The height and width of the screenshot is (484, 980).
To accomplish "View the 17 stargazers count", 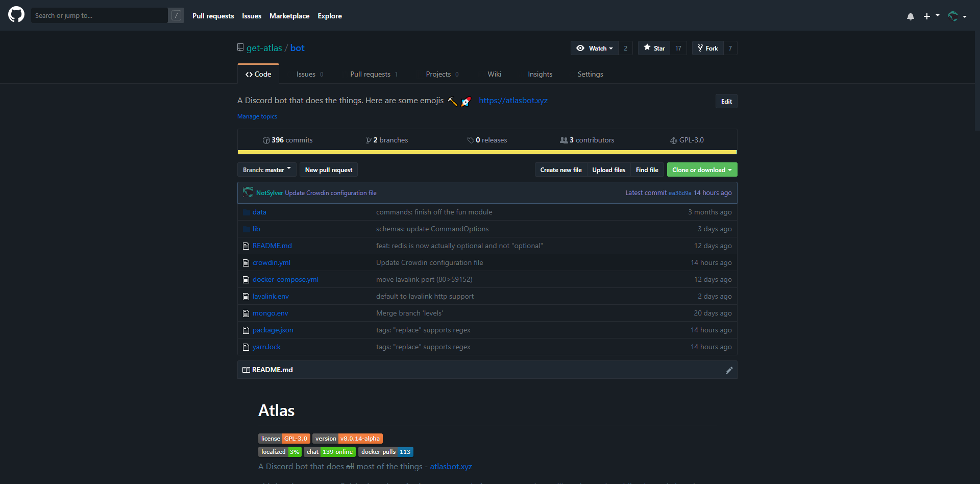I will coord(678,48).
